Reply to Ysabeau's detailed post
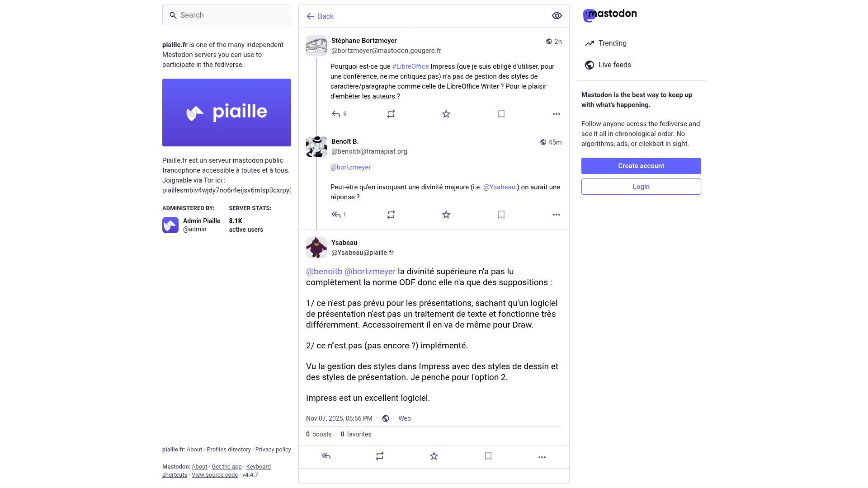 pos(326,456)
